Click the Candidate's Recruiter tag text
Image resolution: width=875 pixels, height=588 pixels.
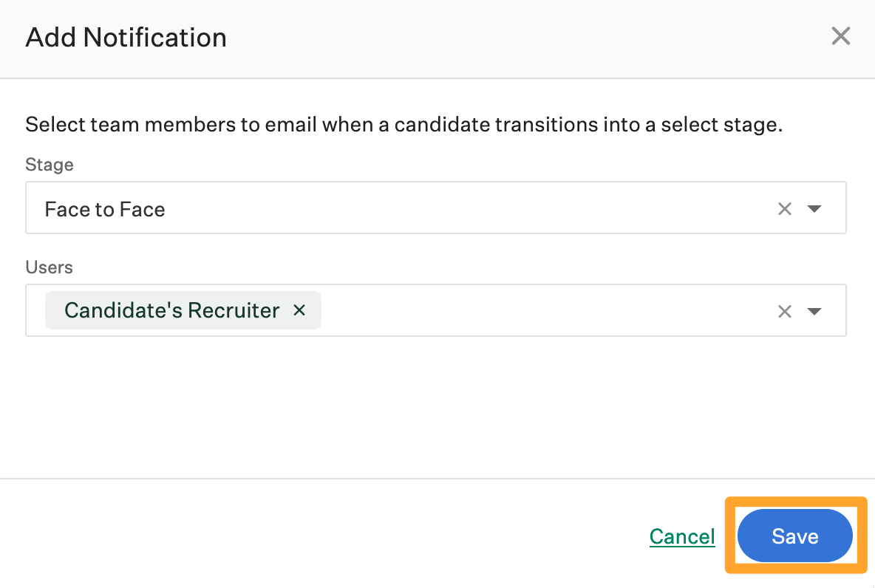171,310
